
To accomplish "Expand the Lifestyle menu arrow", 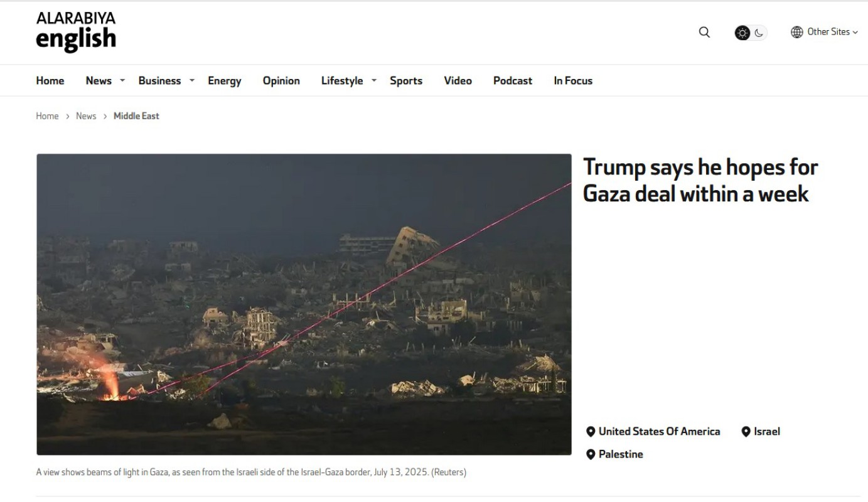I will (374, 80).
